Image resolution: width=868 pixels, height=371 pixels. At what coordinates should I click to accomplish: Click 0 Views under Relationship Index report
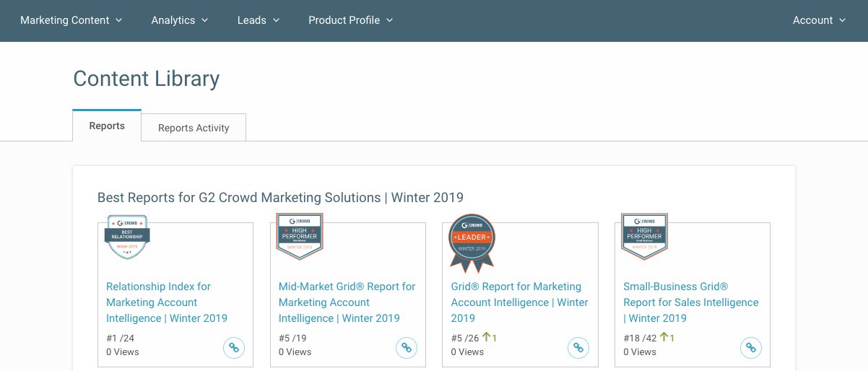pos(123,352)
